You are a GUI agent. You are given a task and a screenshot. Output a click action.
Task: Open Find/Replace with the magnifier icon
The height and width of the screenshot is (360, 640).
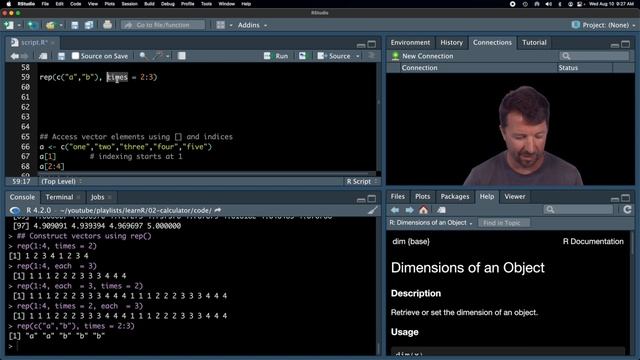coord(143,56)
